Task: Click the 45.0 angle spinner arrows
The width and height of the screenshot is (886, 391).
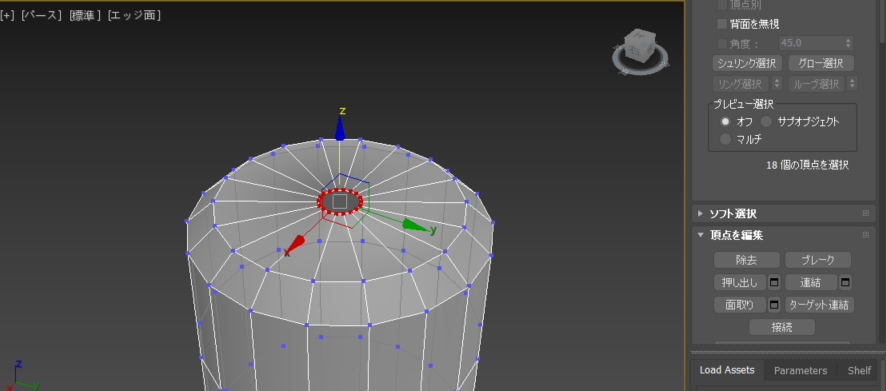Action: (x=848, y=43)
